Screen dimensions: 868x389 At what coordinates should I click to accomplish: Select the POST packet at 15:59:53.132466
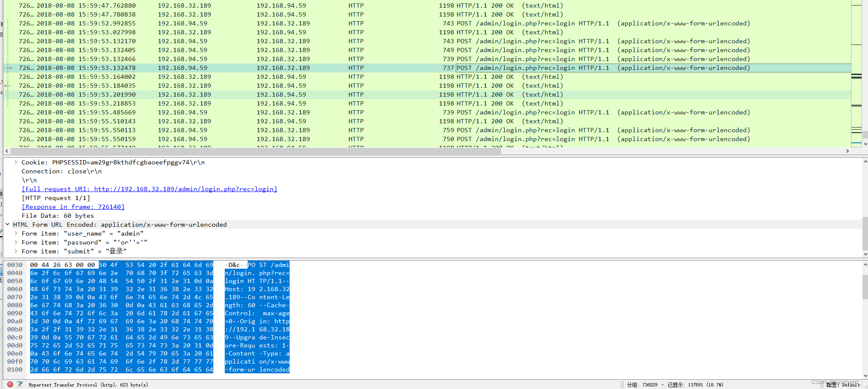click(x=427, y=59)
